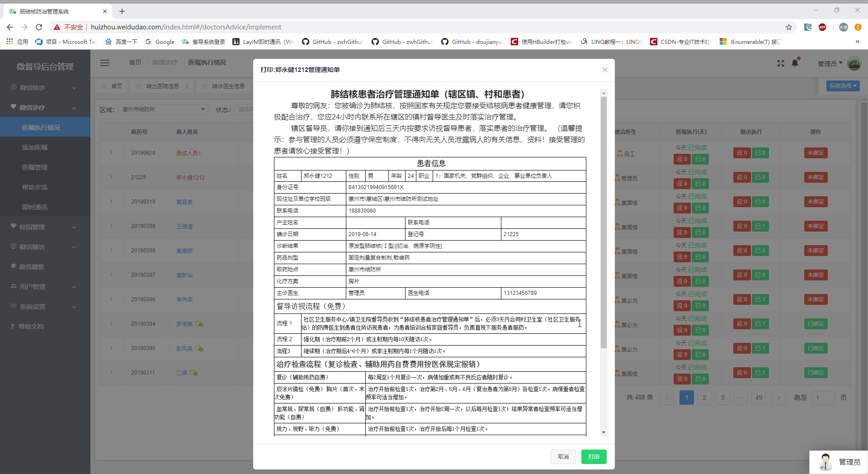Image resolution: width=868 pixels, height=474 pixels.
Task: Click the fullscreen expand icon
Action: (x=781, y=63)
